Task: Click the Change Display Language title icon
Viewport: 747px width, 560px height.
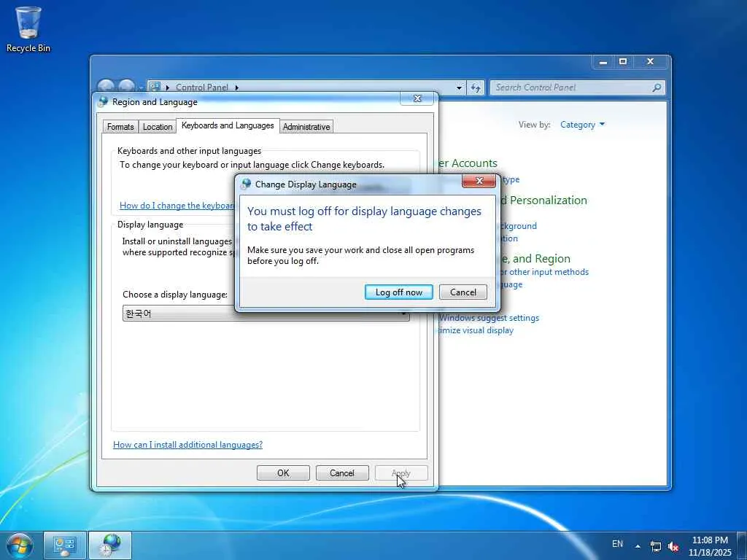Action: [x=246, y=184]
